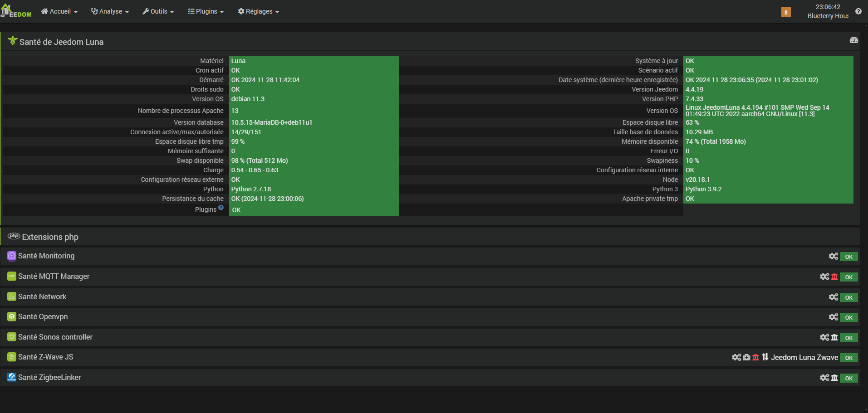Click the OK badge on Santé Network row
The image size is (868, 413).
pyautogui.click(x=849, y=297)
